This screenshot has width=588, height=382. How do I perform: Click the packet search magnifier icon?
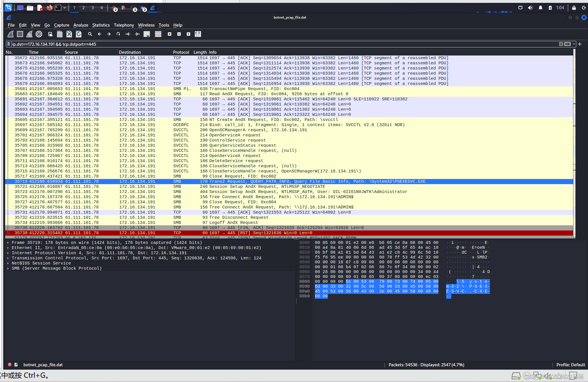click(x=90, y=34)
